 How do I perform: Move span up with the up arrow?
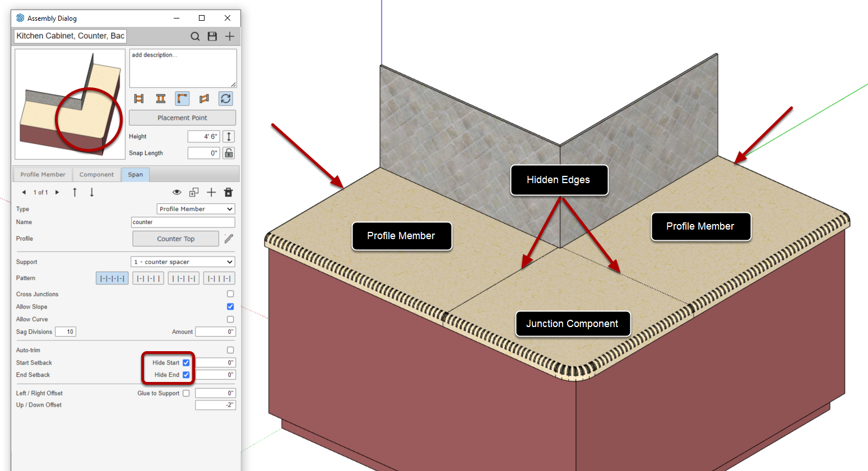coord(75,192)
